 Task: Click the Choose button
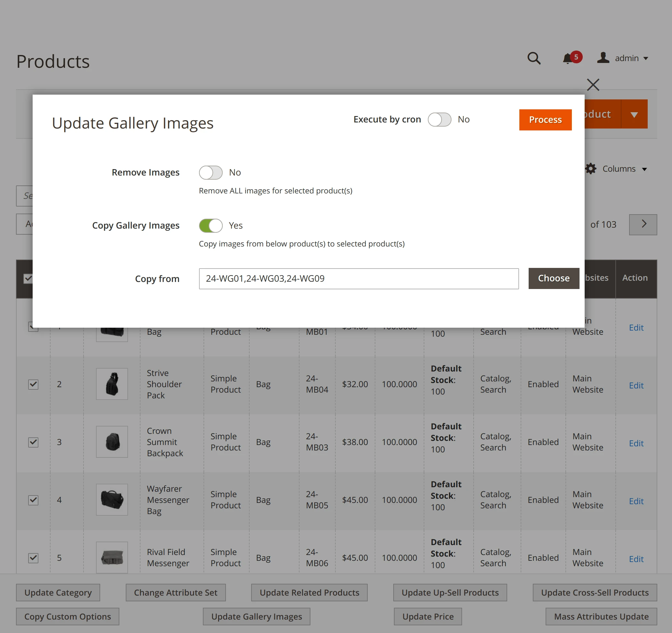click(554, 278)
